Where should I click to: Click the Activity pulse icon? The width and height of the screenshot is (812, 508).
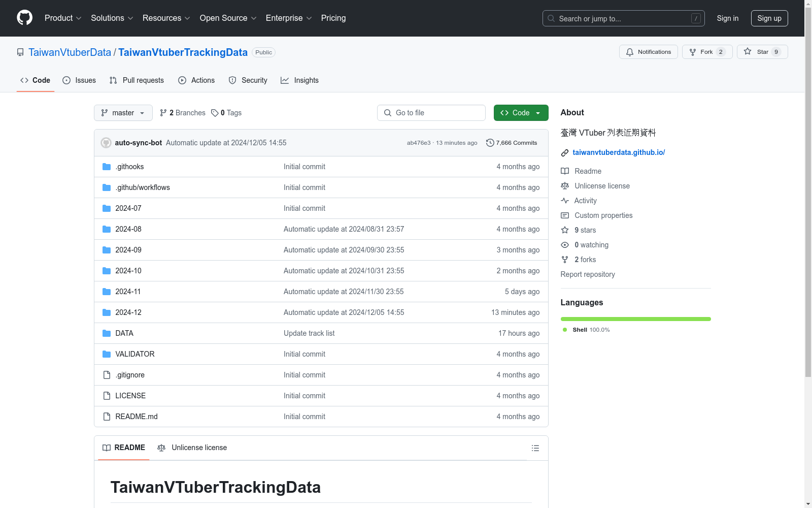coord(565,201)
